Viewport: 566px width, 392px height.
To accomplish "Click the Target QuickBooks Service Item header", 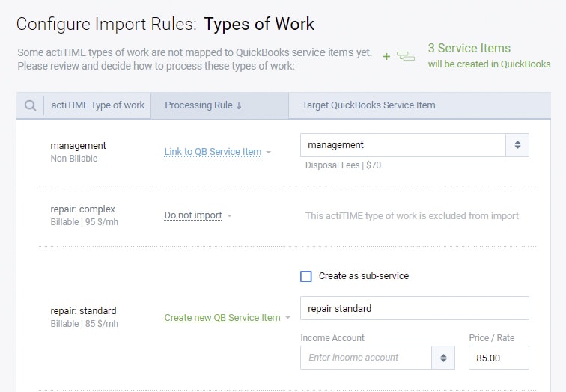I will coord(368,105).
